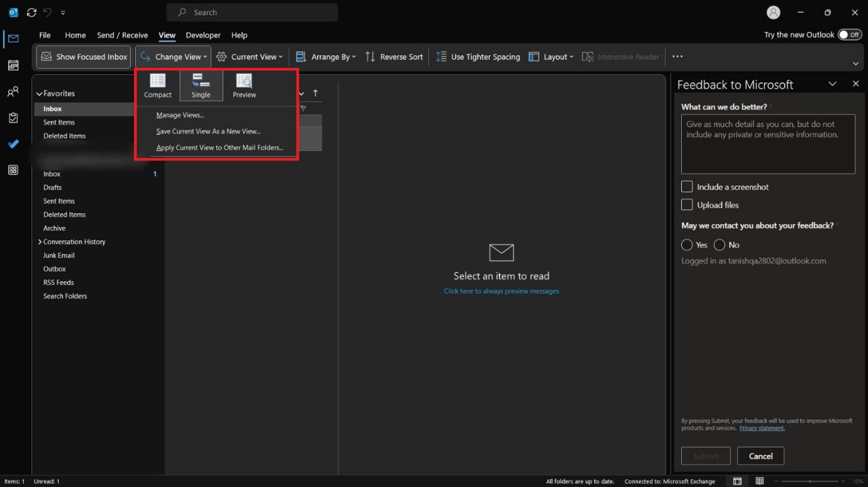This screenshot has width=868, height=487.
Task: Open the Privacy statement link
Action: pos(762,428)
